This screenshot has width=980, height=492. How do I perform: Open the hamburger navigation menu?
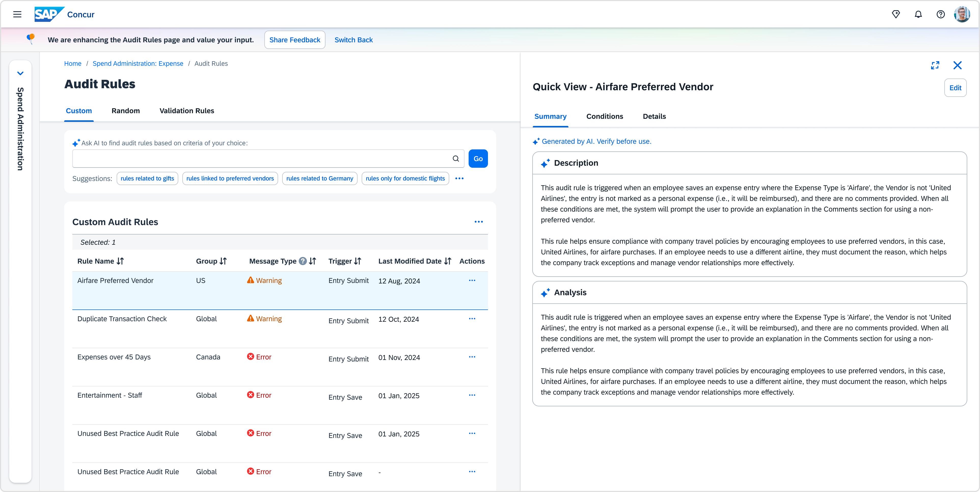pos(17,15)
